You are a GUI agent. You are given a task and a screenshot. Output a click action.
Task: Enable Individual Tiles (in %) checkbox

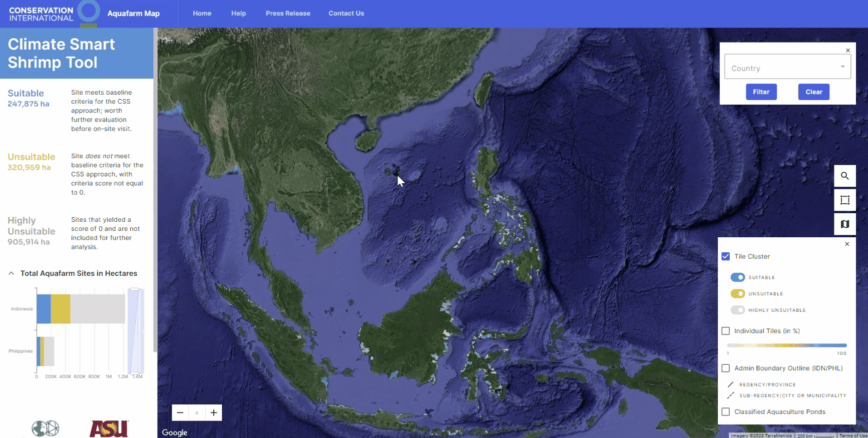point(725,331)
